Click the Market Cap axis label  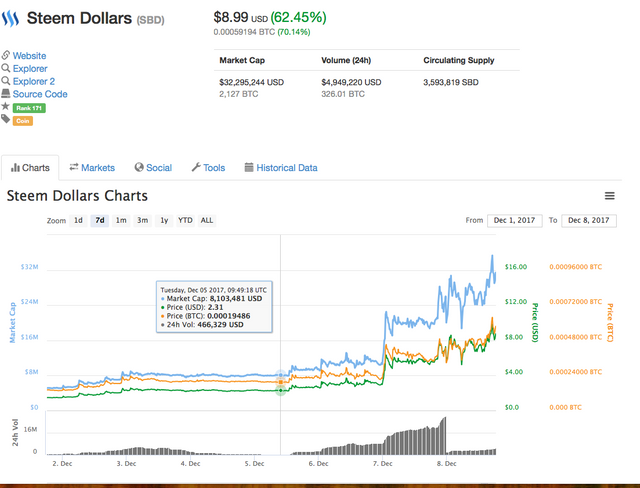12,322
